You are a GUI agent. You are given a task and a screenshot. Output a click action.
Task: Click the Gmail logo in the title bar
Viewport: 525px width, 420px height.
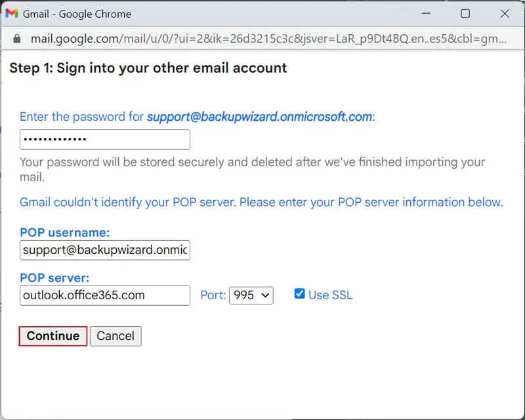tap(12, 13)
